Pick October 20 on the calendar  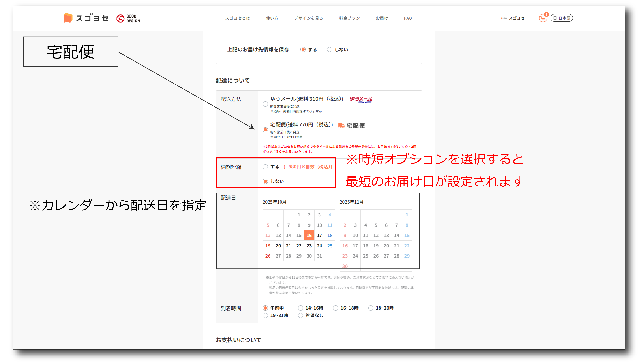(278, 246)
